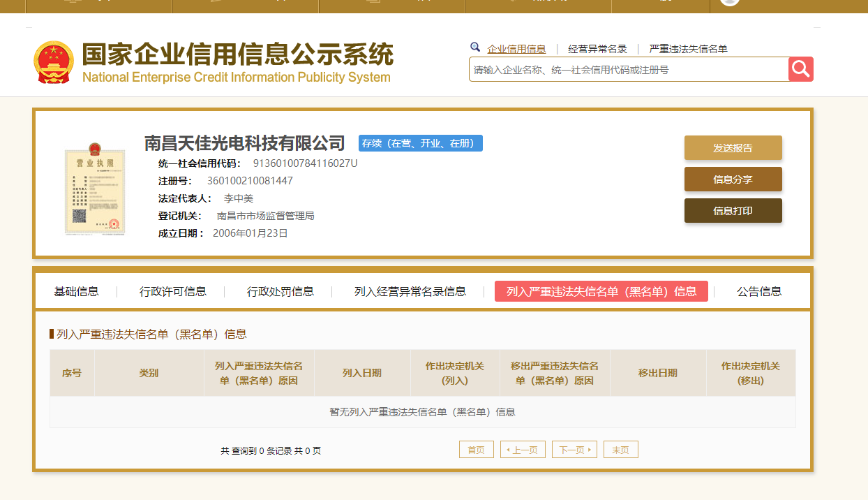Click the record count text 共查询到0条记录
This screenshot has height=500, width=868.
(256, 451)
